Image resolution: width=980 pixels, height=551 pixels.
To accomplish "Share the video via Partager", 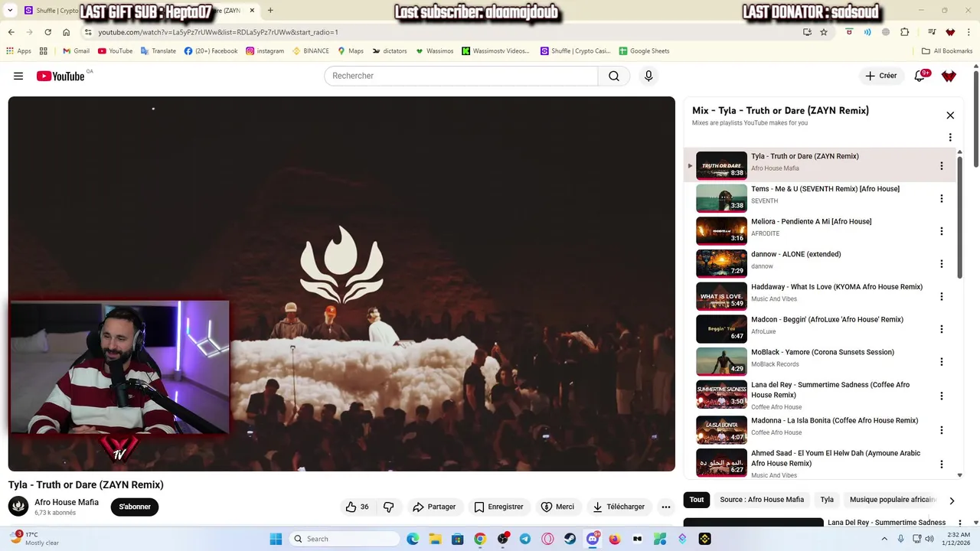I will point(434,507).
